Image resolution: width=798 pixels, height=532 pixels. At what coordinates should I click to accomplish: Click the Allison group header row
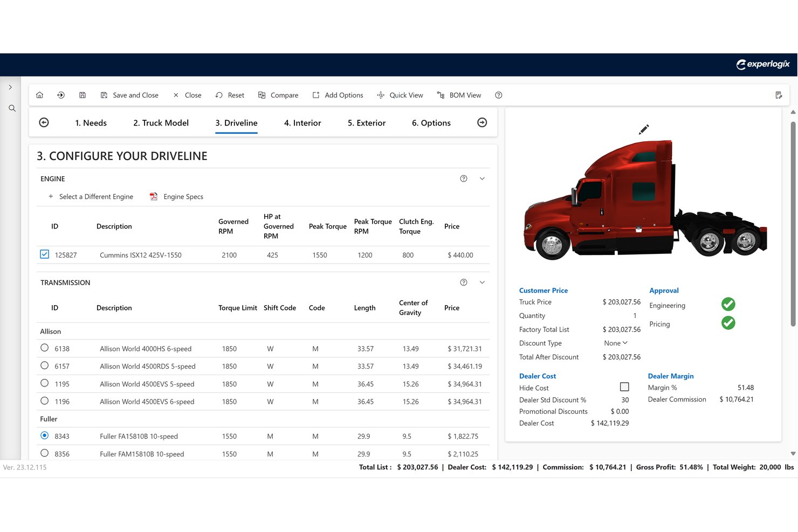(263, 331)
